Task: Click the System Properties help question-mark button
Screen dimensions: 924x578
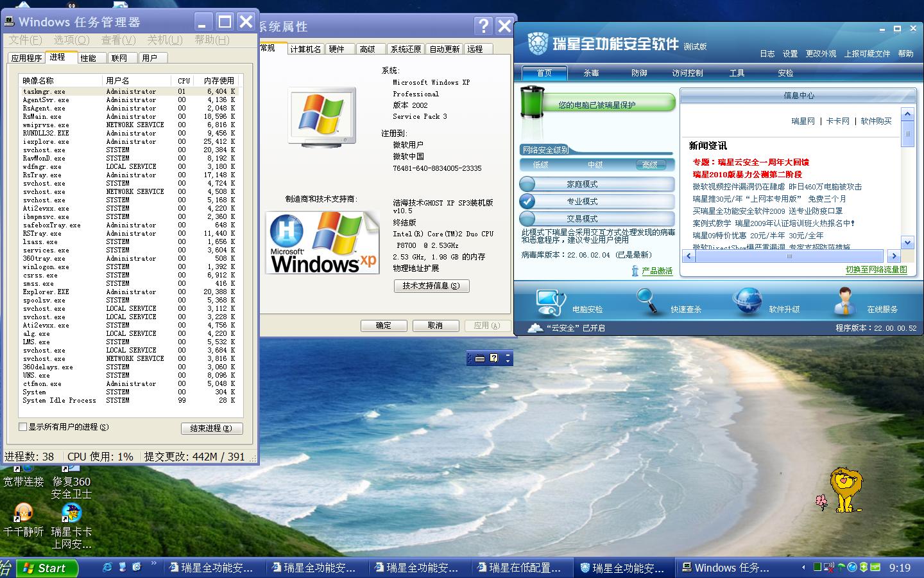Action: pos(483,26)
